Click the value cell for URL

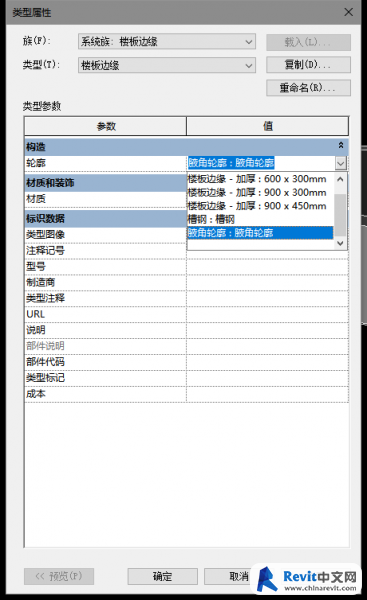[x=268, y=315]
